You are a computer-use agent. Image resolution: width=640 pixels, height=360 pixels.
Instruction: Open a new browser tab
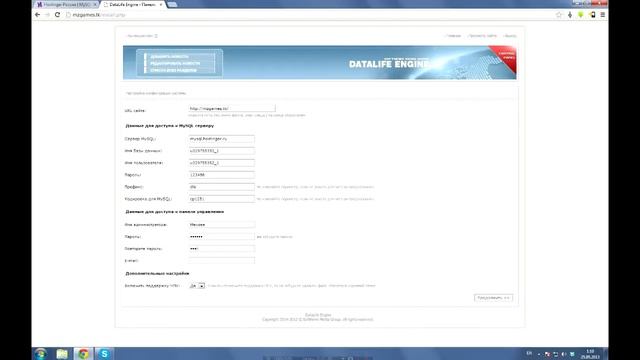coord(172,4)
